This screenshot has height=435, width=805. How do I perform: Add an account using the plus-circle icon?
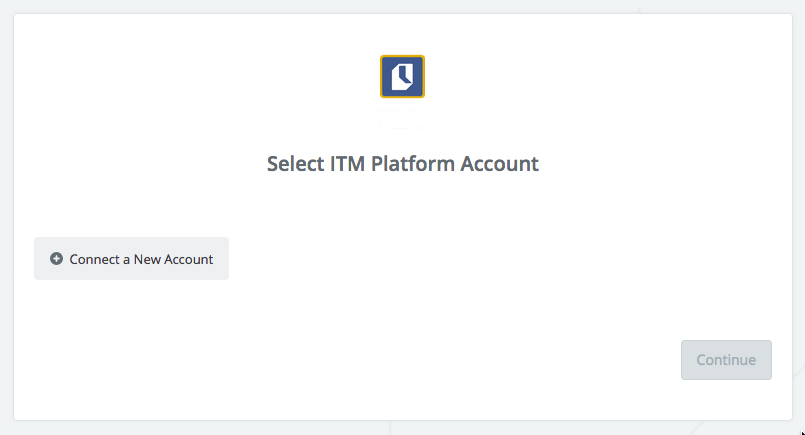(x=56, y=259)
